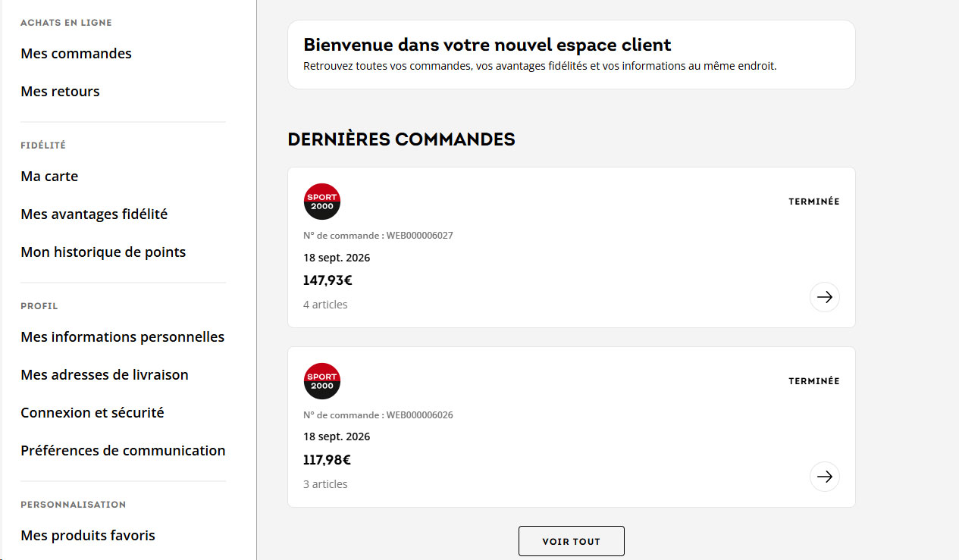Go to Mes adresses de livraison
This screenshot has height=560, width=959.
(105, 375)
